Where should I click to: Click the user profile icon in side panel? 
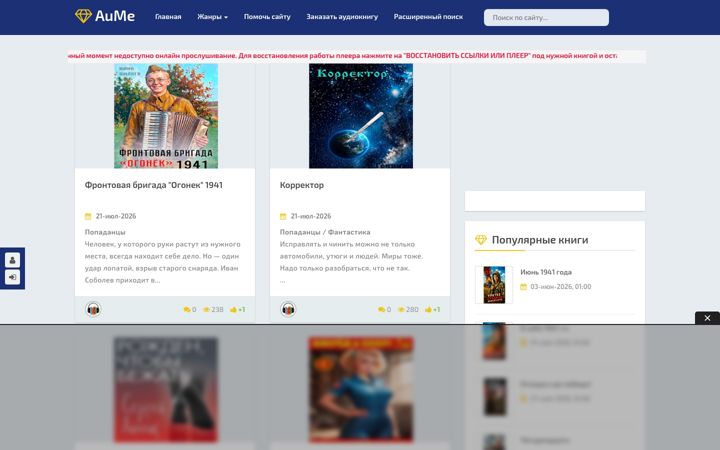[12, 260]
